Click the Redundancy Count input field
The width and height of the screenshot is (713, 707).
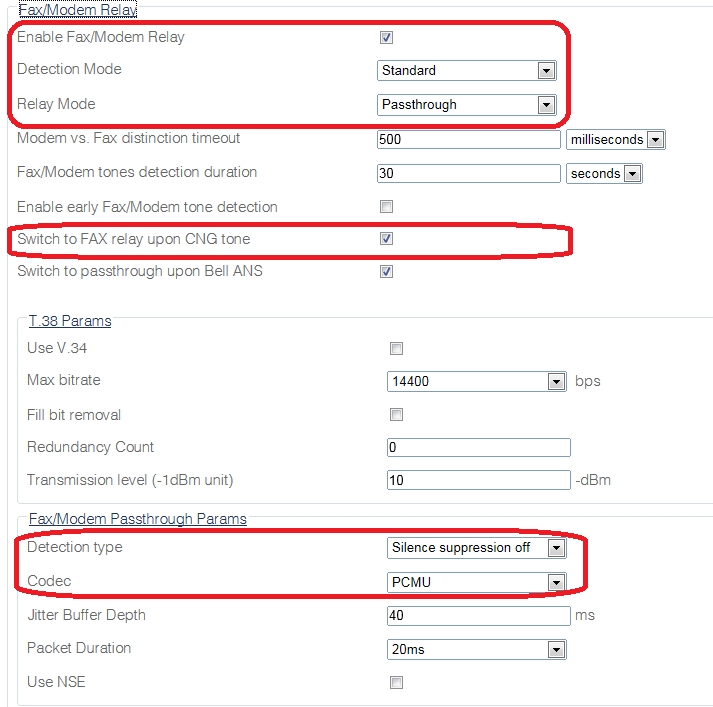click(x=478, y=447)
